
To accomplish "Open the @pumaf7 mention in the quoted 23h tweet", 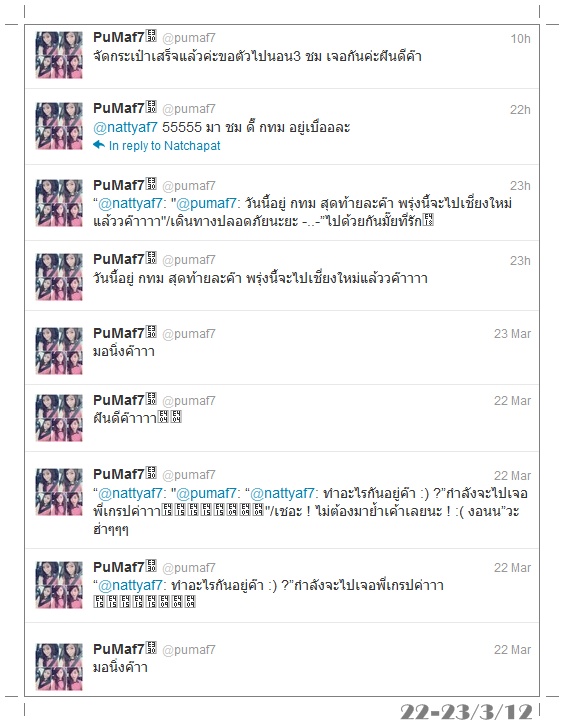I will click(x=206, y=203).
